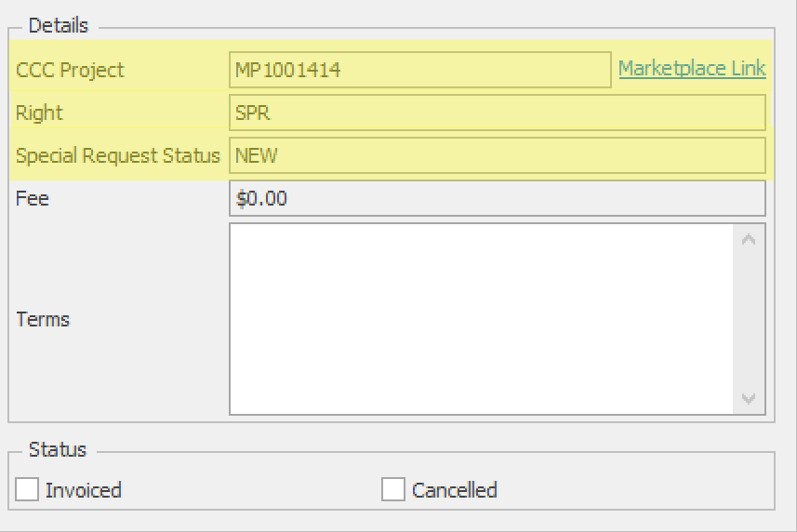
Task: Click the Details group box heading
Action: tap(58, 25)
